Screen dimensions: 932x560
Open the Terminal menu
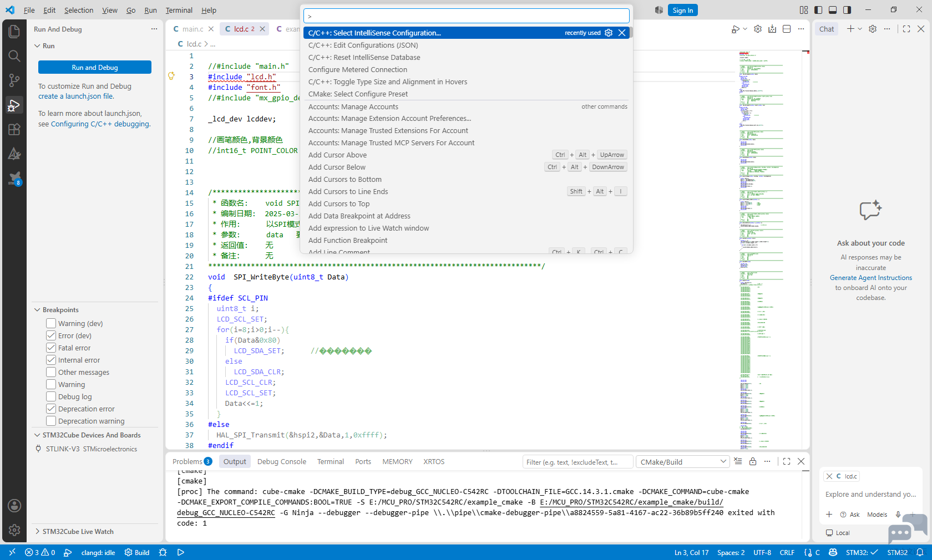[179, 10]
